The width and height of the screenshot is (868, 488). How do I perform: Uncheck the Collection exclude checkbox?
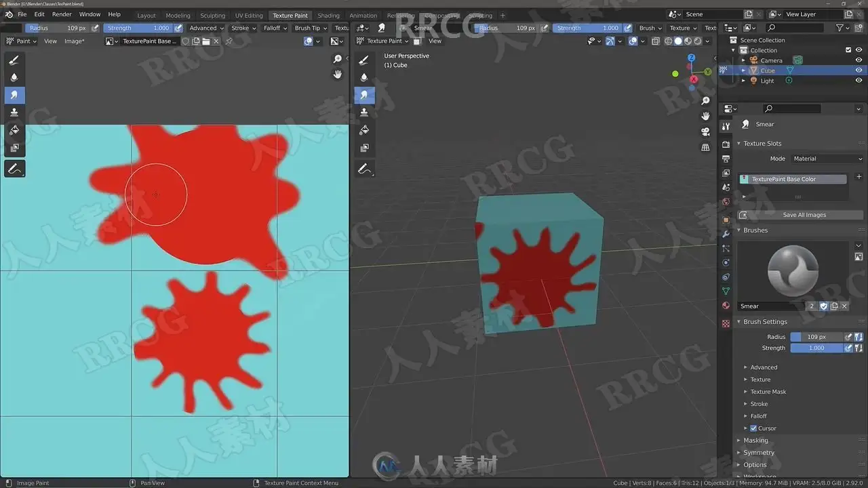[848, 50]
